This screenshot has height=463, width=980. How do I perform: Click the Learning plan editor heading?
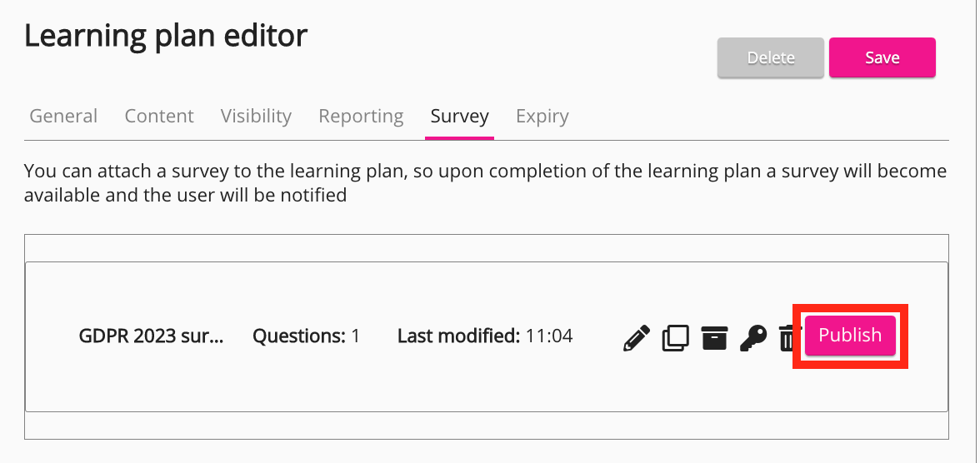(166, 36)
